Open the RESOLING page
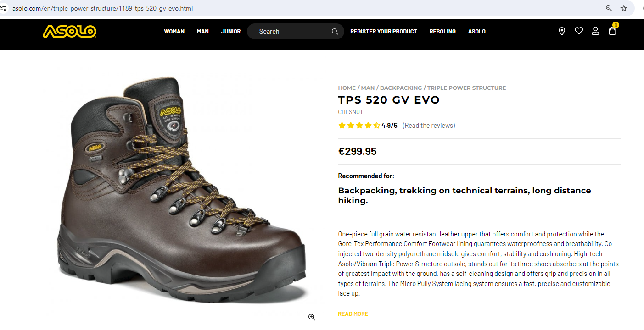The image size is (644, 330). (x=442, y=32)
